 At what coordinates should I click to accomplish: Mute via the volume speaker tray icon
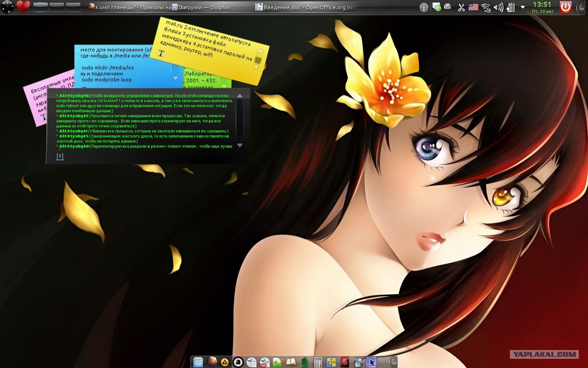point(498,7)
